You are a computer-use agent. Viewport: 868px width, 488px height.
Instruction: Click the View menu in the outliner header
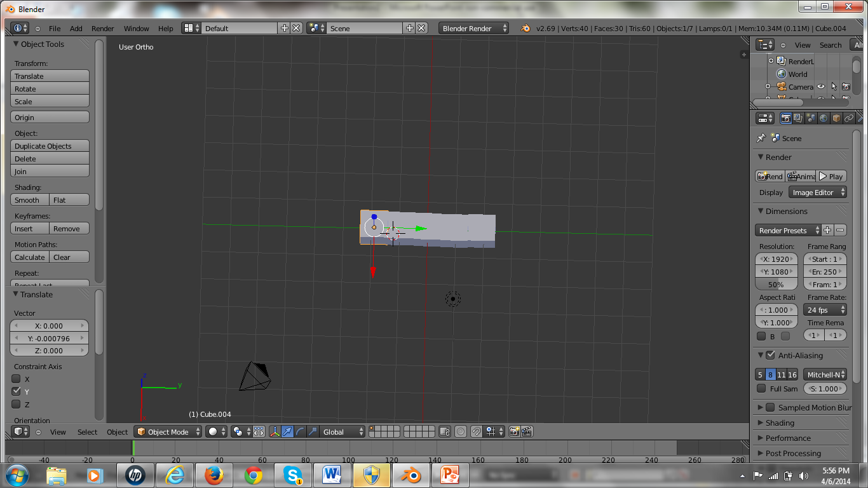(x=802, y=44)
